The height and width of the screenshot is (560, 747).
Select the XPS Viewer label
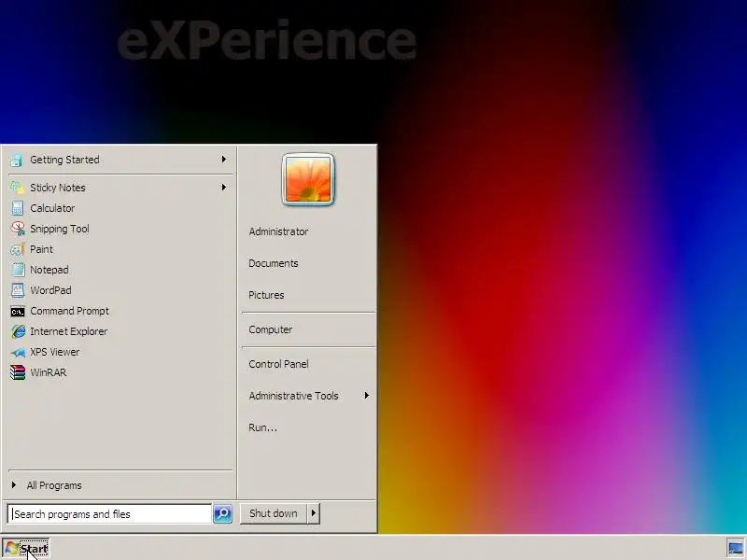pos(55,352)
